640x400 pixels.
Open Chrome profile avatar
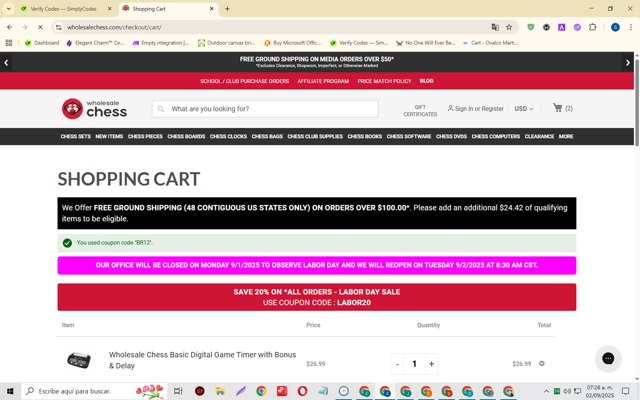coord(615,27)
